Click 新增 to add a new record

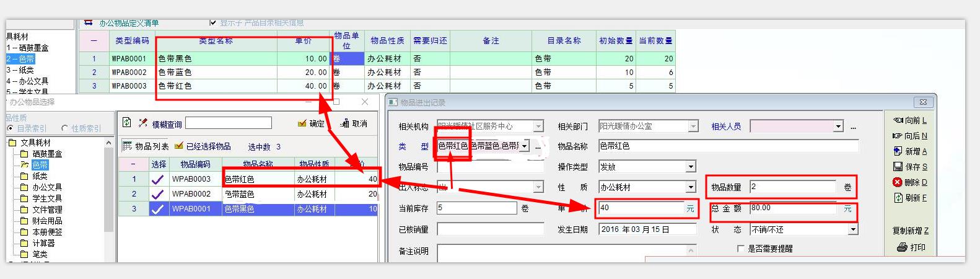pos(909,151)
